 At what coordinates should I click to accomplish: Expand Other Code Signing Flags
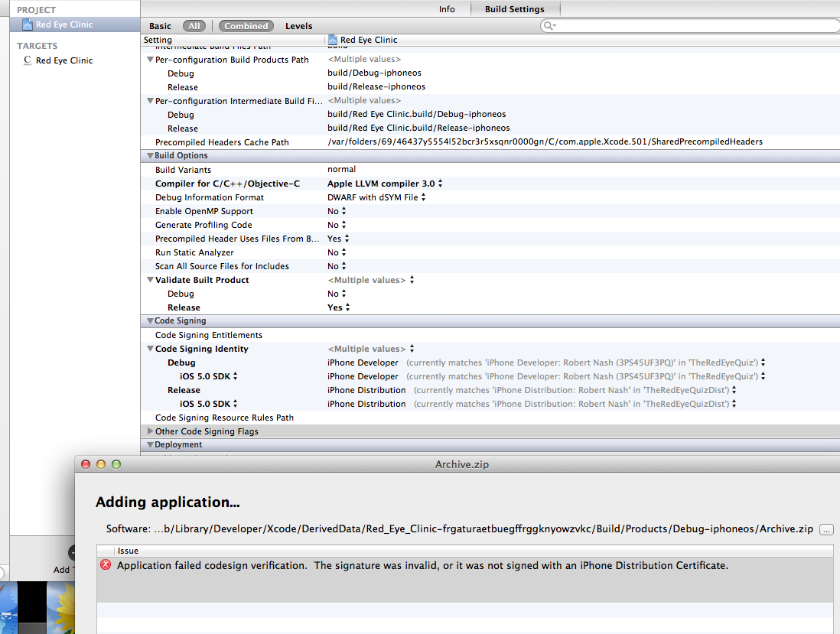151,431
